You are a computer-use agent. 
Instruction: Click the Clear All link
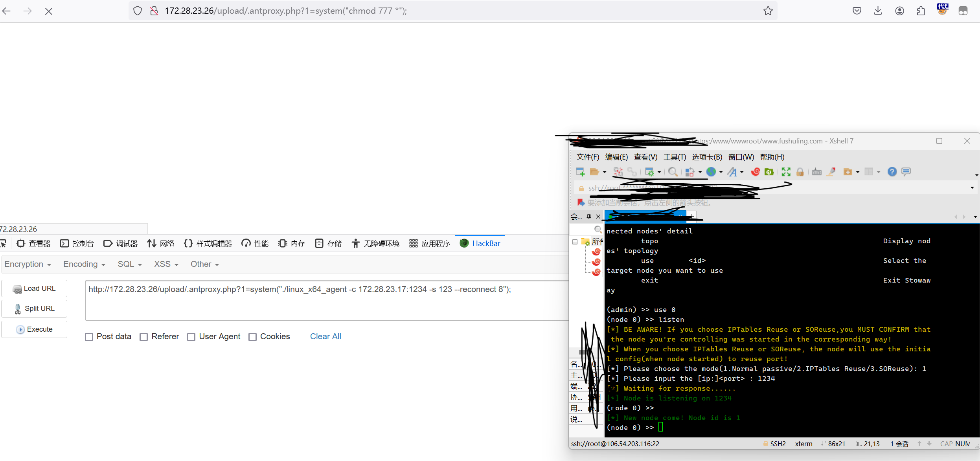click(325, 336)
